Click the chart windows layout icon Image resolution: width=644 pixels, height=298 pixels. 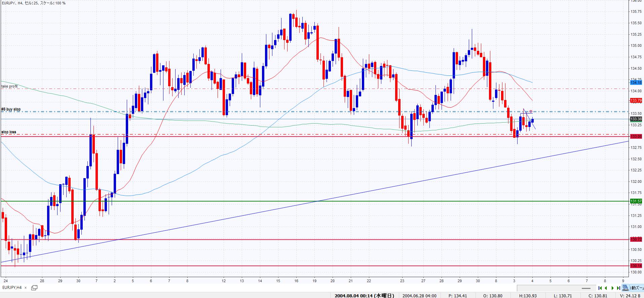pos(625,288)
